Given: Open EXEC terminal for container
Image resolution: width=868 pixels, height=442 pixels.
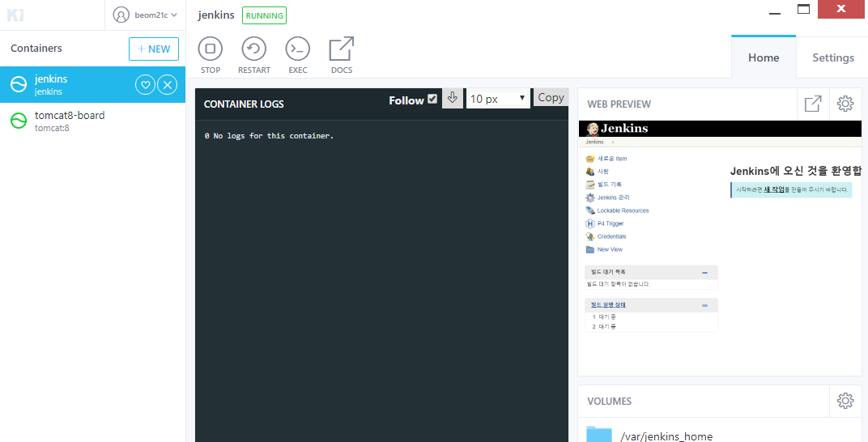Looking at the screenshot, I should [298, 55].
